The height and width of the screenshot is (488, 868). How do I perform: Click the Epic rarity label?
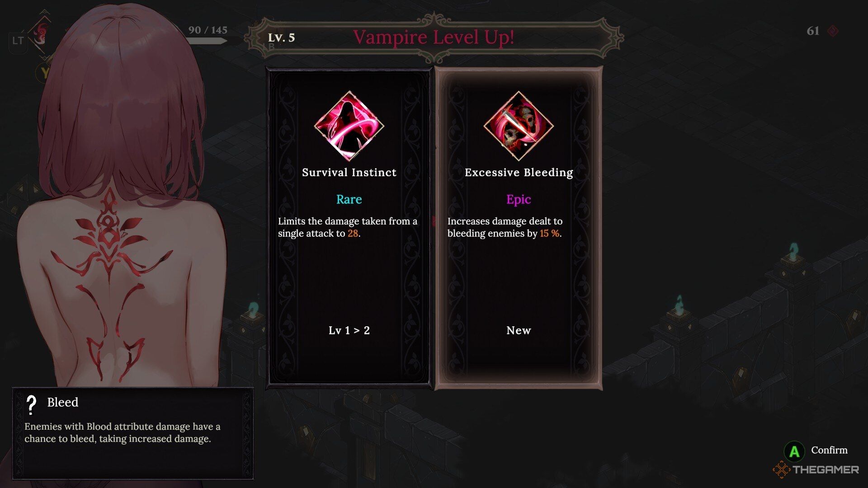pyautogui.click(x=519, y=199)
